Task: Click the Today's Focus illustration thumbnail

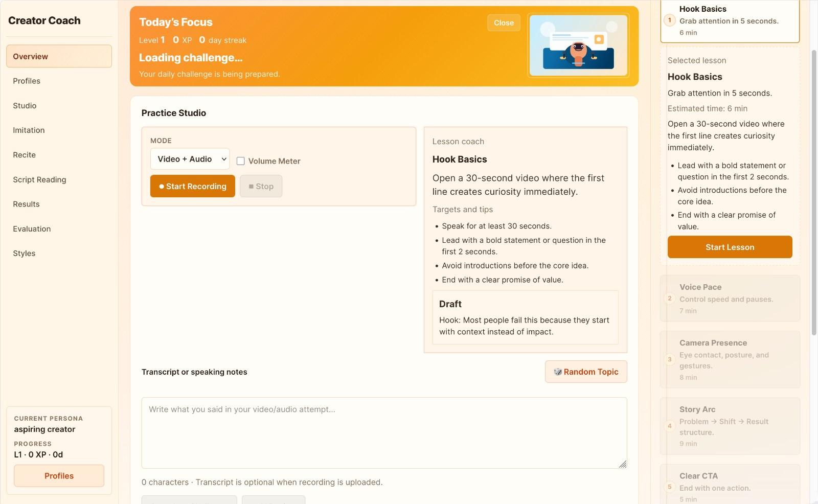Action: 578,45
